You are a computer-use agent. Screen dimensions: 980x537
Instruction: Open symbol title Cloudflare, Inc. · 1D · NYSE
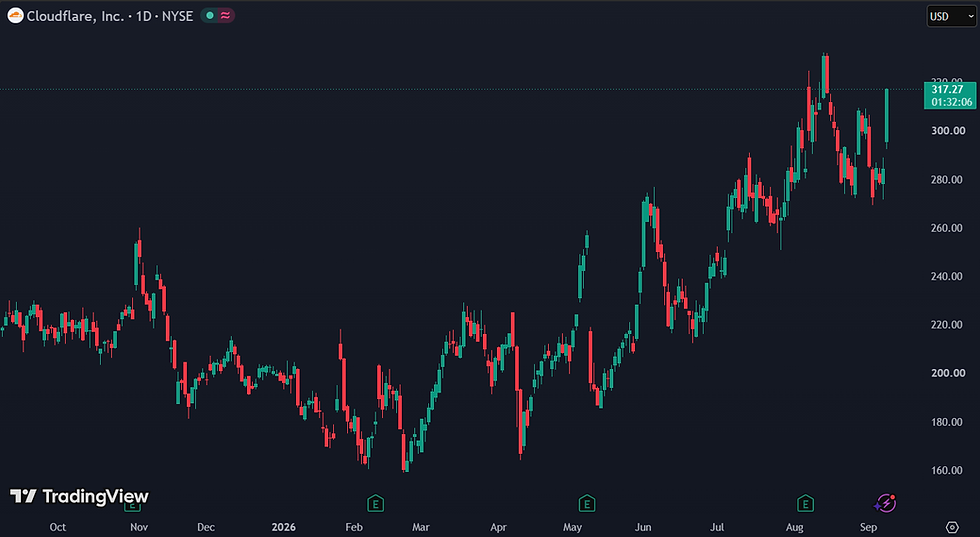(110, 16)
